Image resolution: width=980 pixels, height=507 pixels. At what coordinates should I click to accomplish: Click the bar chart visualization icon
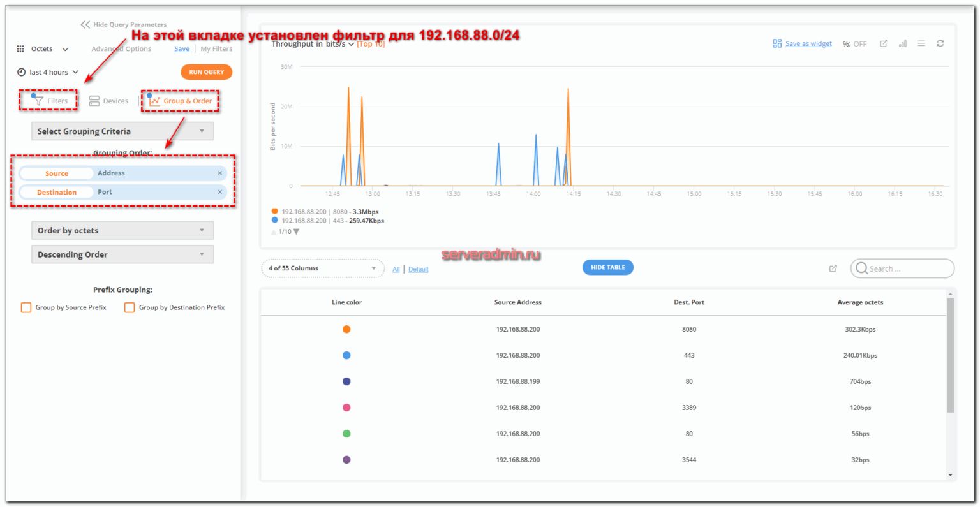(902, 43)
